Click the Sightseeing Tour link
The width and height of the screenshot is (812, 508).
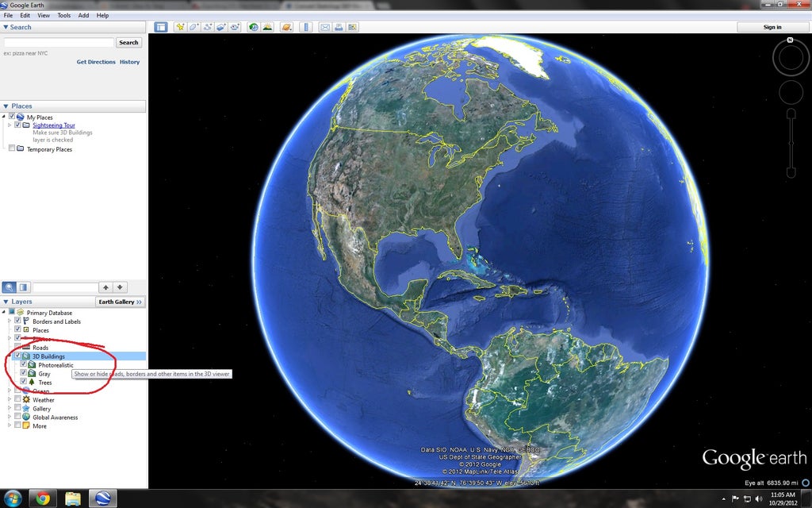[x=54, y=125]
